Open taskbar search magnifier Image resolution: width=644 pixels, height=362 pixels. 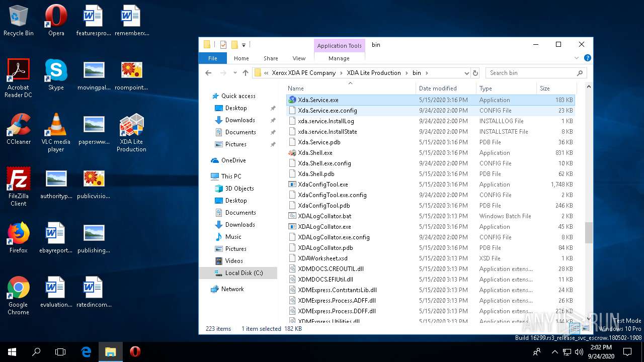(x=36, y=351)
